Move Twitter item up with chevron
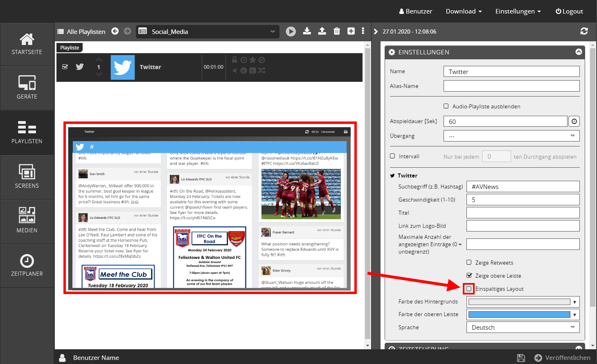Screen dimensions: 597x364 pyautogui.click(x=99, y=60)
